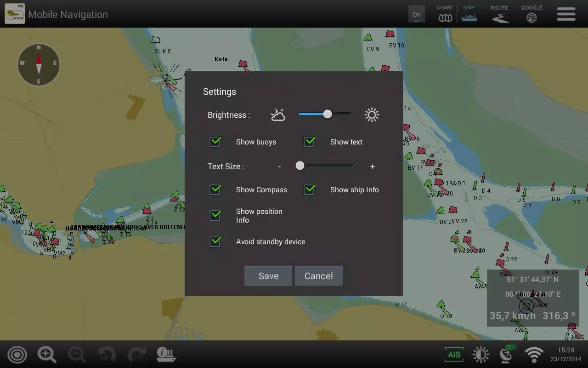Screen dimensions: 588x368
Task: Cancel the settings dialog
Action: pos(319,276)
